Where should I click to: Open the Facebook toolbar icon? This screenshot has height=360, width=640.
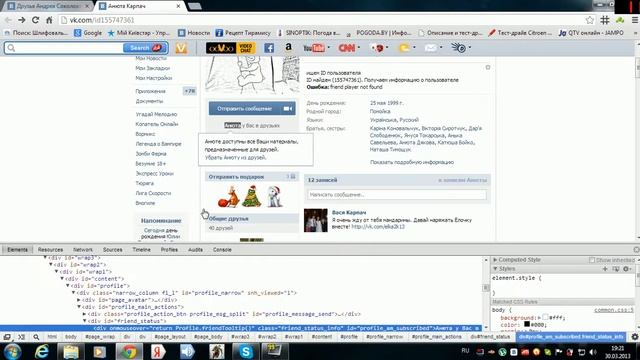point(269,48)
